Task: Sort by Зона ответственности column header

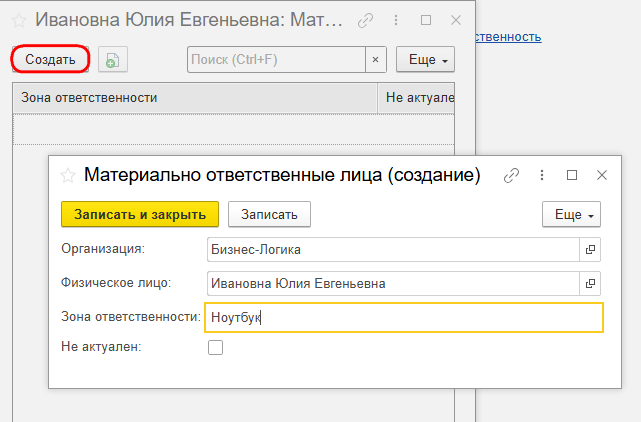Action: [195, 98]
